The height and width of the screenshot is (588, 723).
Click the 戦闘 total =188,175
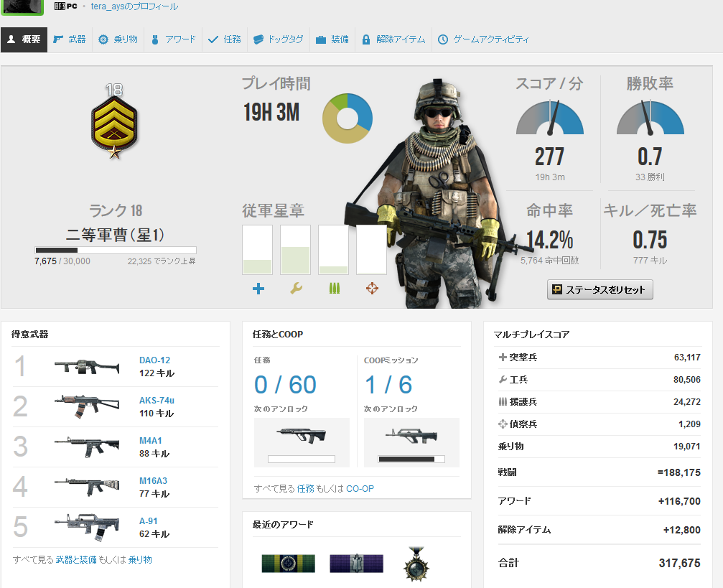point(678,472)
